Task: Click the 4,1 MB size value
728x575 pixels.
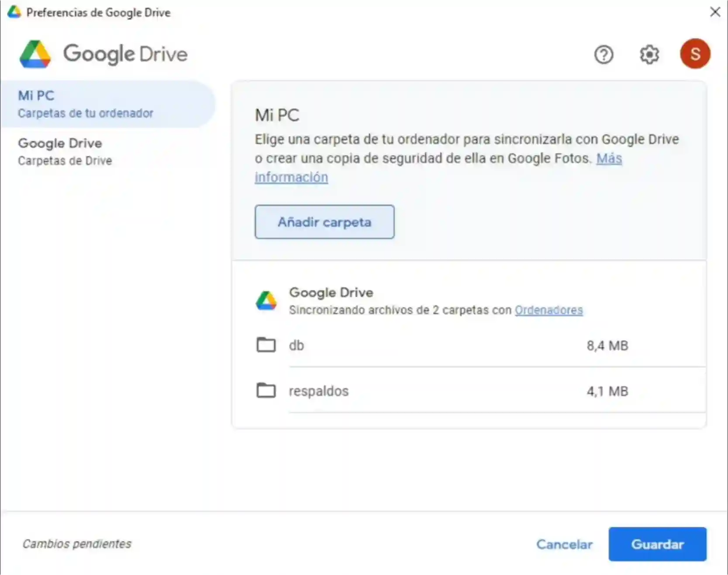Action: [x=607, y=391]
